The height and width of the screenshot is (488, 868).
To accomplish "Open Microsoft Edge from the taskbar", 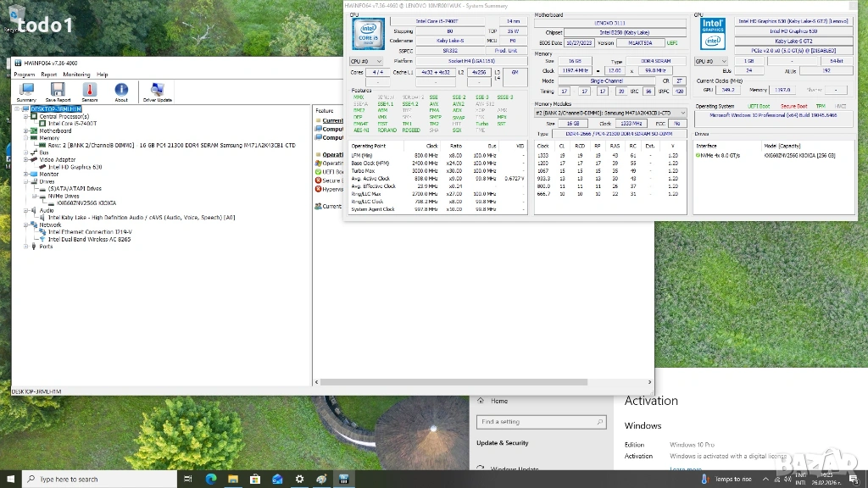I will (211, 479).
